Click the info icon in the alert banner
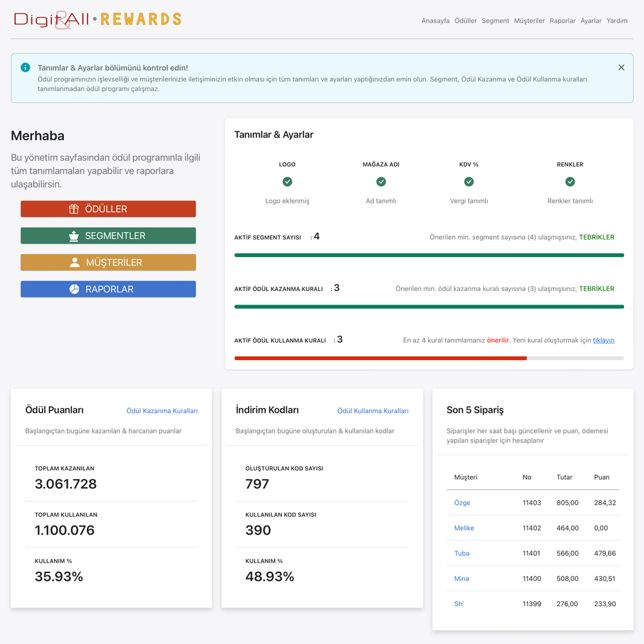The height and width of the screenshot is (644, 644). [x=25, y=68]
